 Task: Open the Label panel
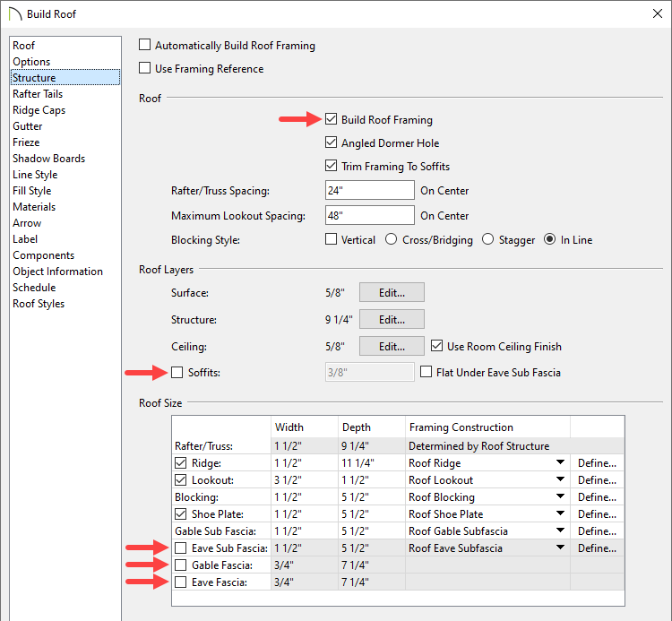pos(65,239)
